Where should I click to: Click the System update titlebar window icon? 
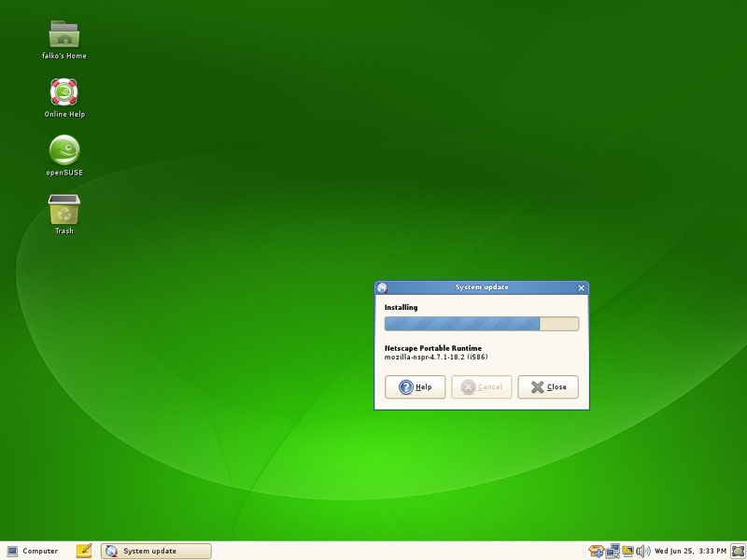coord(382,287)
